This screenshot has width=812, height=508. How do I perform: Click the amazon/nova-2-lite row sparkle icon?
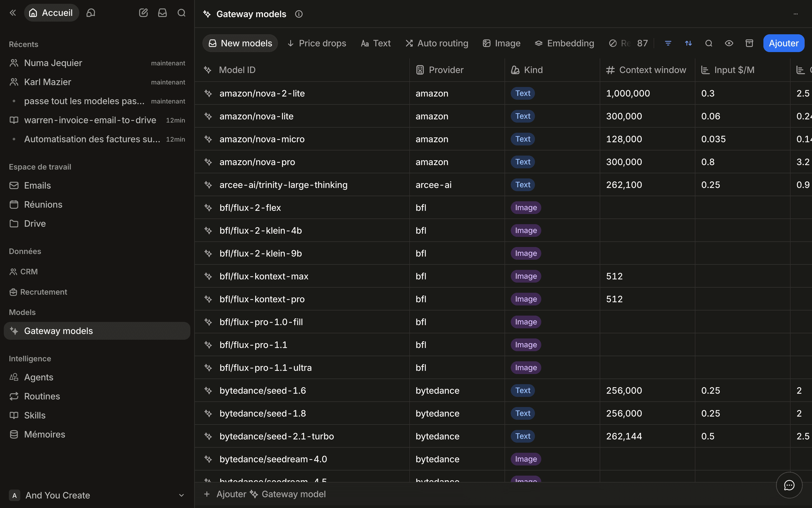click(208, 93)
